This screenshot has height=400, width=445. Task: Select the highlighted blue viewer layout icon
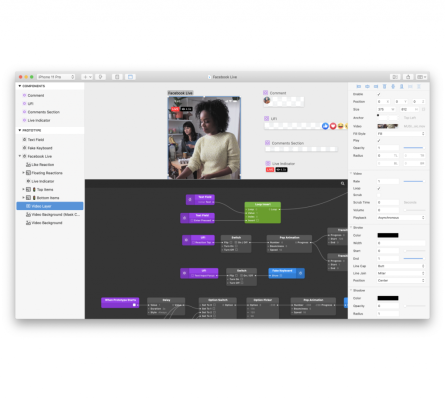[x=130, y=77]
